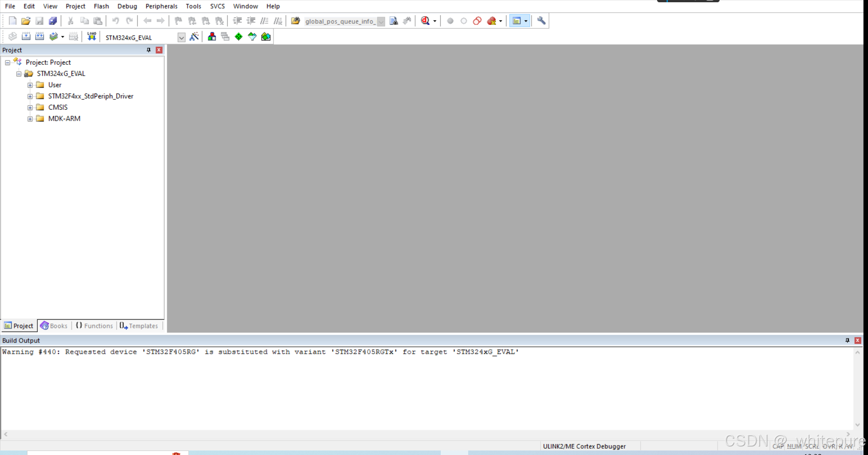The height and width of the screenshot is (455, 868).
Task: Open Manage Project Items
Action: click(212, 36)
